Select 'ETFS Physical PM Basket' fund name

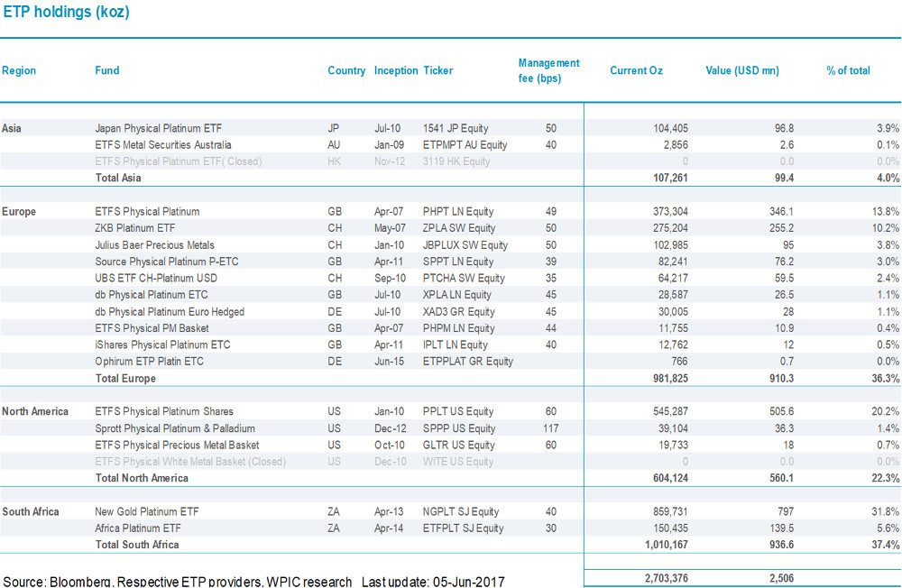tap(152, 328)
